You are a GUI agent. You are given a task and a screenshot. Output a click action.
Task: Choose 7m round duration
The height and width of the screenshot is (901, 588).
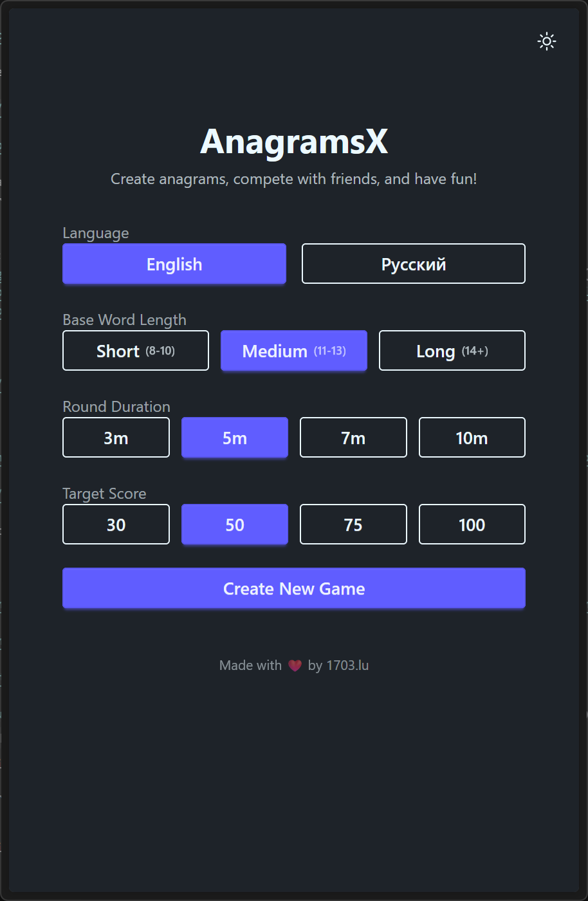[x=353, y=438]
